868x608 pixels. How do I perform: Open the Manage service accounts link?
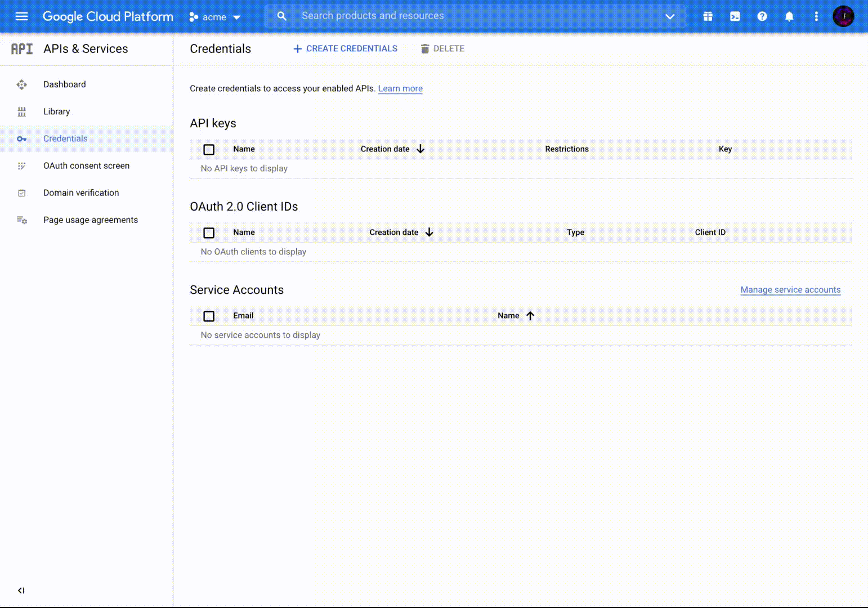[x=790, y=289]
